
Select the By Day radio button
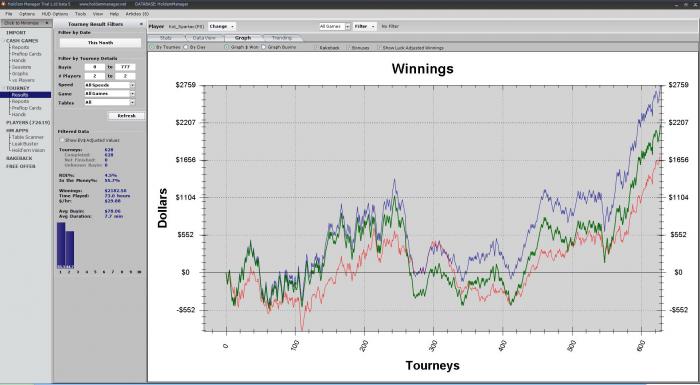(186, 47)
